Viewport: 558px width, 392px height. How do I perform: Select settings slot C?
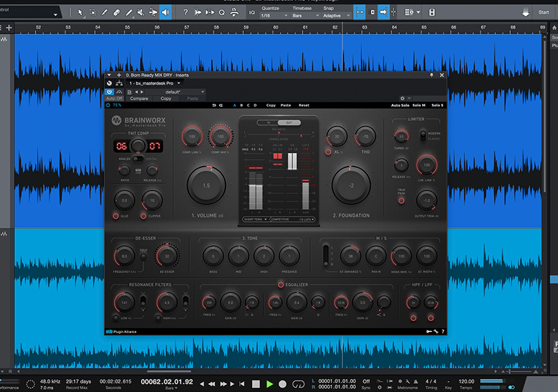pyautogui.click(x=249, y=105)
